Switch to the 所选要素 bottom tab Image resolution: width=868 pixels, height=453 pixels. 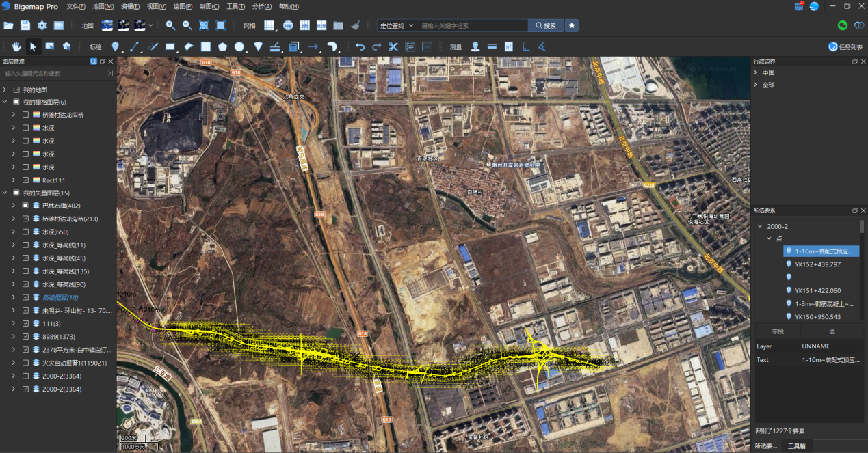[766, 446]
